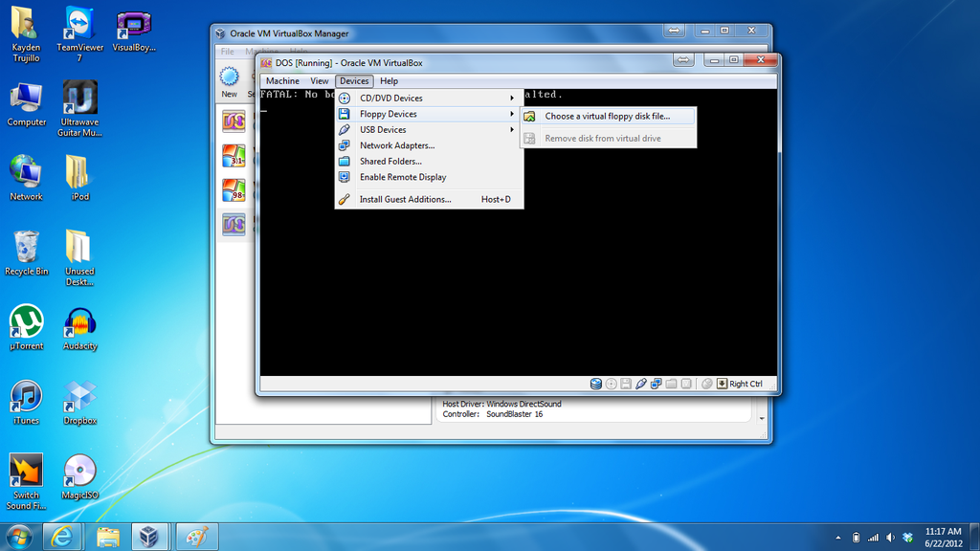
Task: Expand the Floppy Devices submenu
Action: (429, 114)
